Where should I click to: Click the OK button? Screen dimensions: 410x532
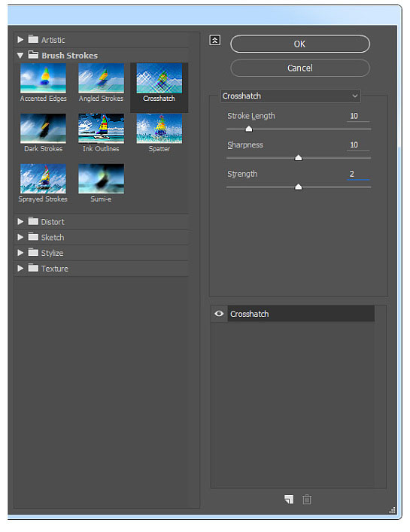pyautogui.click(x=299, y=44)
